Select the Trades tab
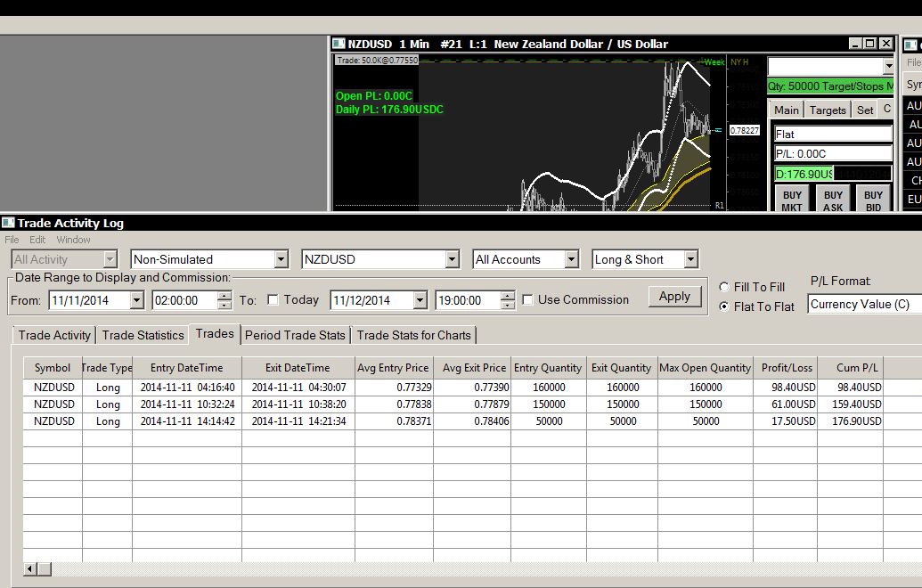Image resolution: width=922 pixels, height=588 pixels. click(215, 334)
